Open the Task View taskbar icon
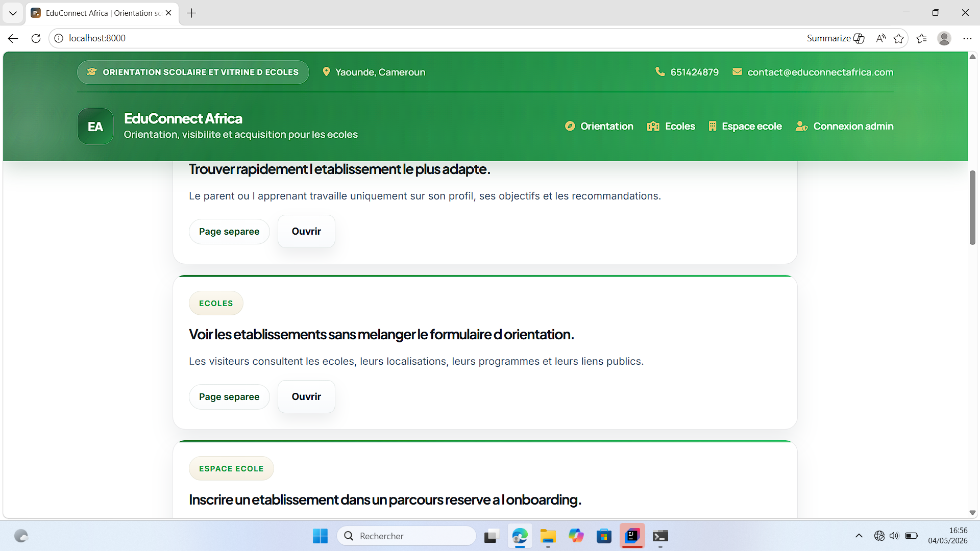 pyautogui.click(x=491, y=536)
